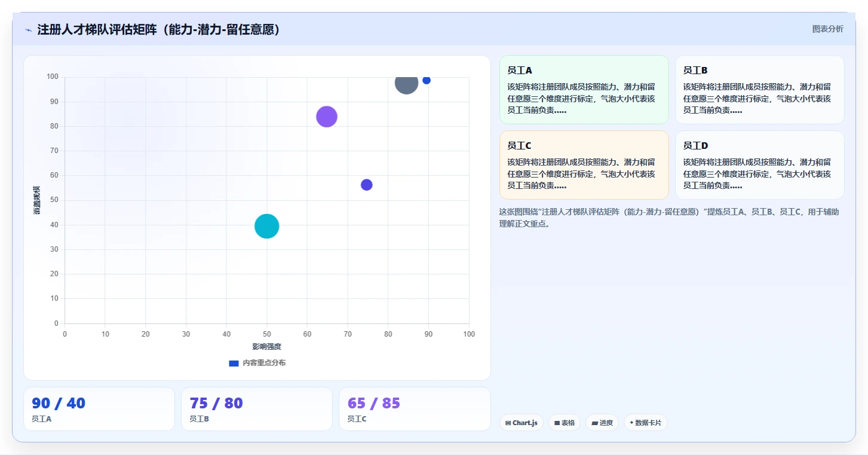Click the 影响强度 x-axis title
This screenshot has width=868, height=455.
pyautogui.click(x=266, y=347)
